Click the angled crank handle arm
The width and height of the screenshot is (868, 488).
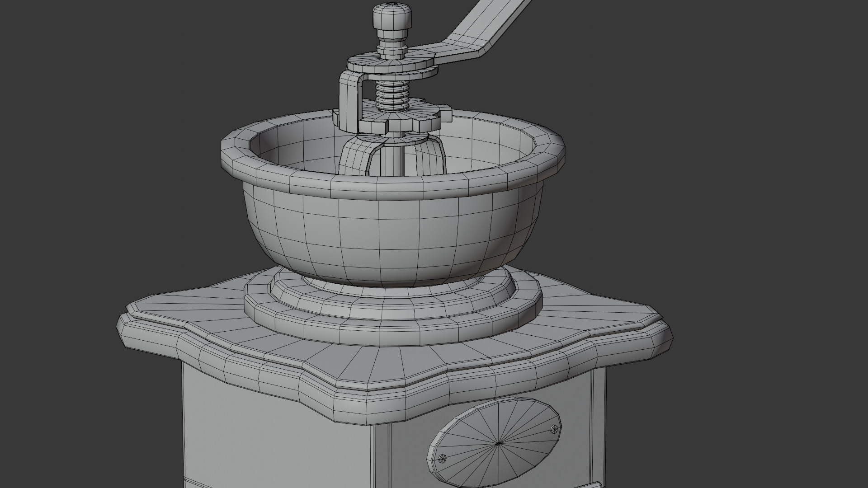479,33
